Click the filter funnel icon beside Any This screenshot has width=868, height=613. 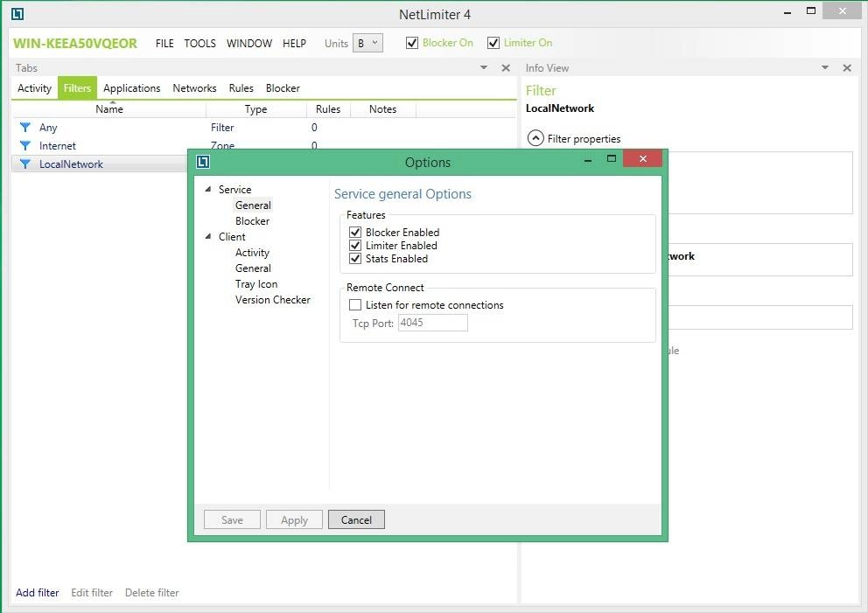click(x=24, y=128)
